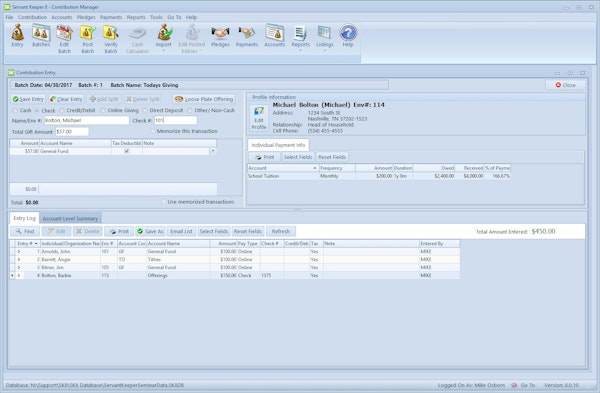Switch to Account Level Summary tab

click(x=70, y=219)
